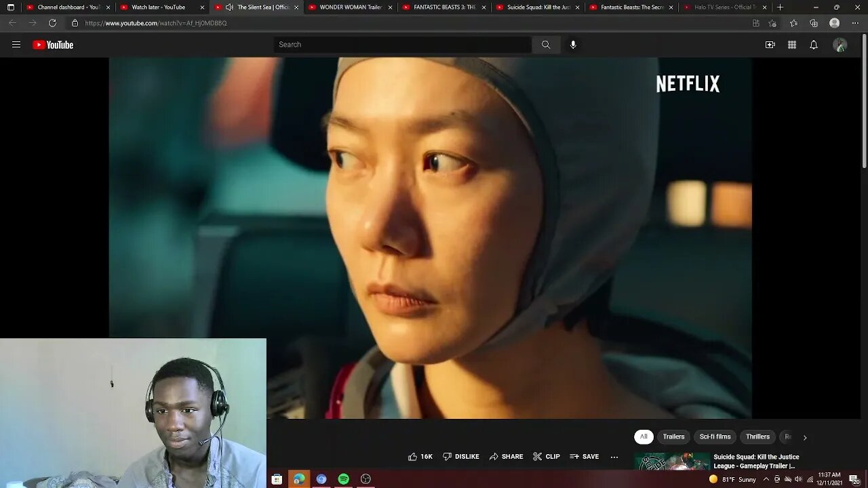Open the YouTube apps grid
868x488 pixels.
point(792,45)
